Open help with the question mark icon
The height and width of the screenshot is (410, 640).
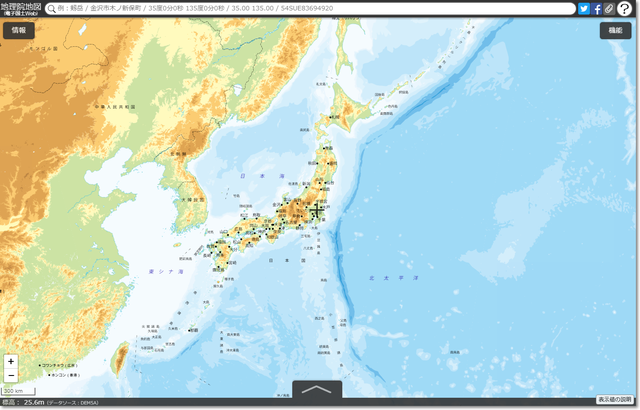(x=626, y=8)
